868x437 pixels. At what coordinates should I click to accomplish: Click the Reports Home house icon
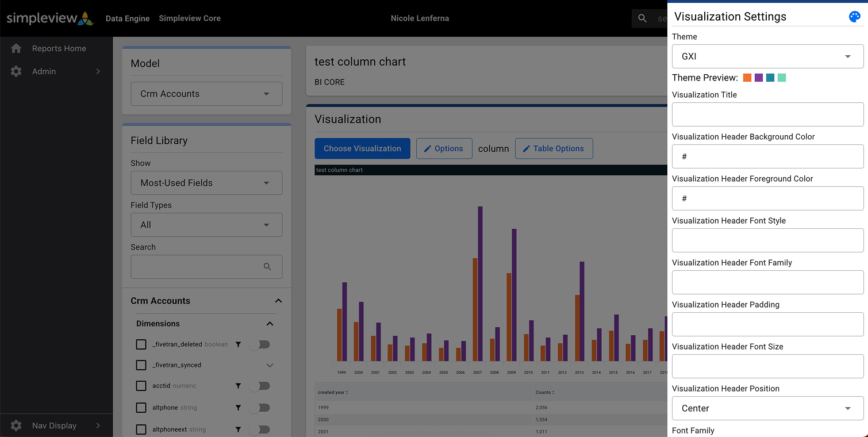tap(16, 48)
